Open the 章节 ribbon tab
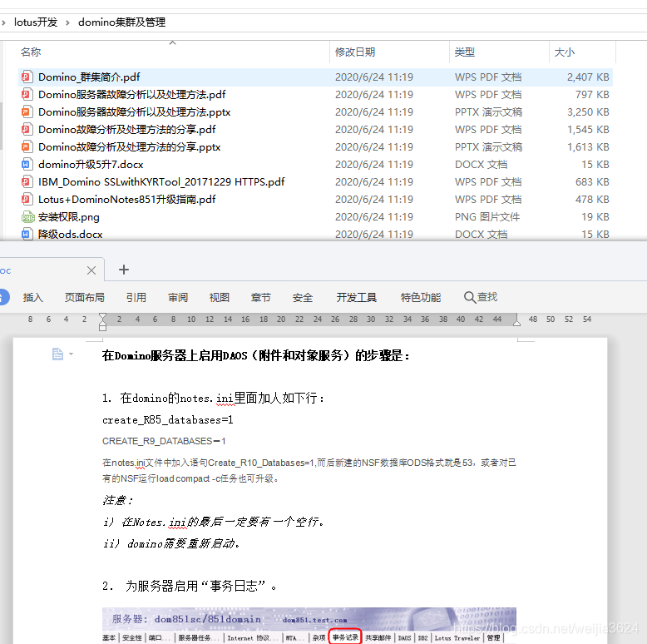Screen dimensions: 647x644 point(261,297)
